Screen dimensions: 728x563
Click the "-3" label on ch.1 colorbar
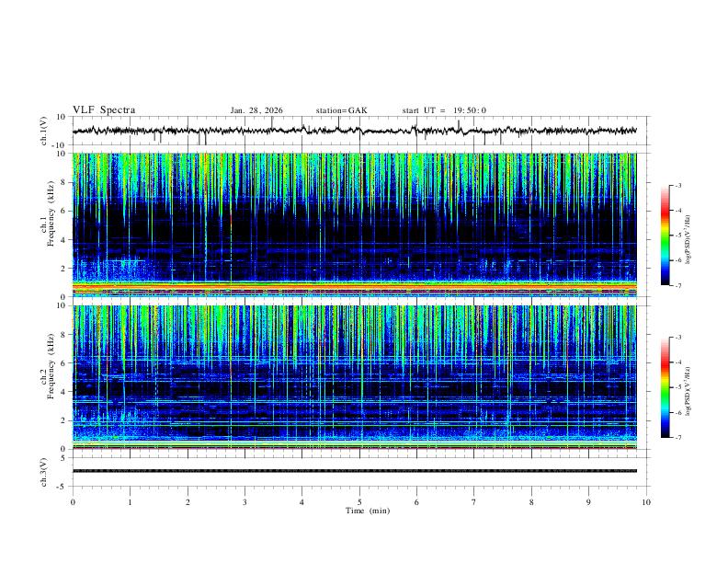pos(677,185)
